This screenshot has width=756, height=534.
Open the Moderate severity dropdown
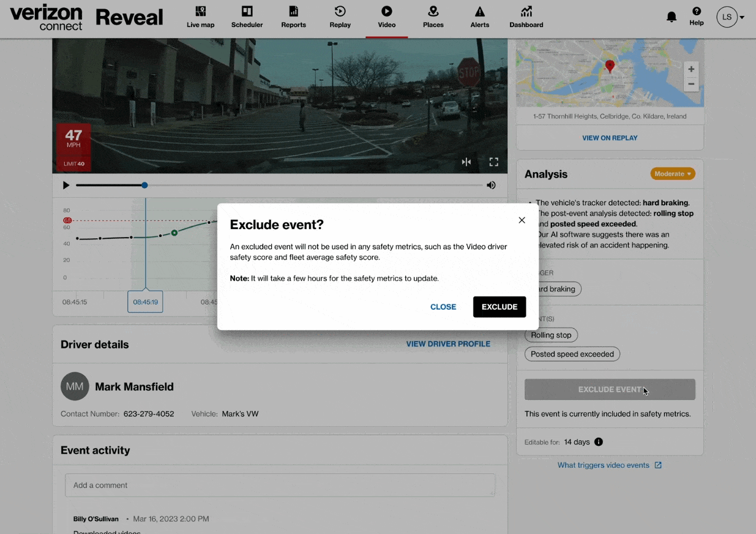tap(673, 174)
